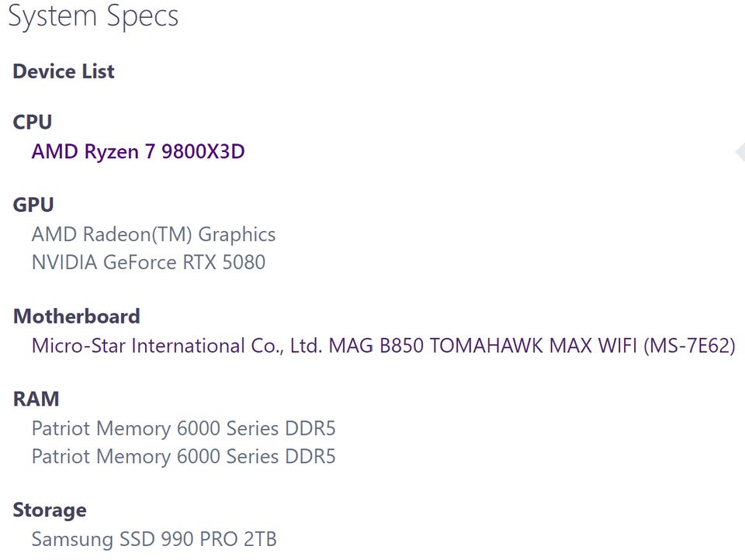The image size is (745, 560).
Task: Click the RAM category label
Action: click(36, 399)
